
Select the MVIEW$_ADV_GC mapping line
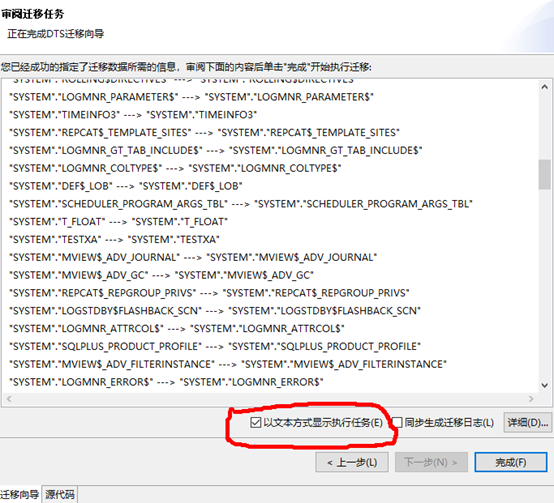coord(161,275)
